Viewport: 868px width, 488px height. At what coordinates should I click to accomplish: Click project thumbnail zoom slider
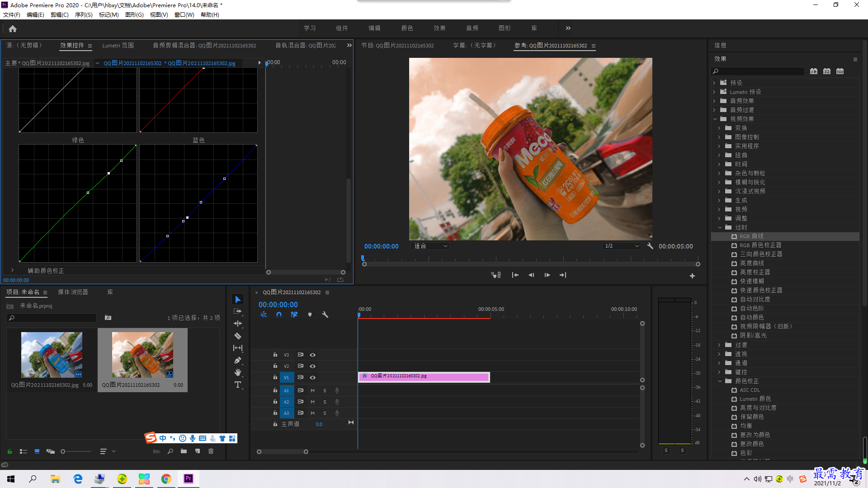click(x=76, y=451)
